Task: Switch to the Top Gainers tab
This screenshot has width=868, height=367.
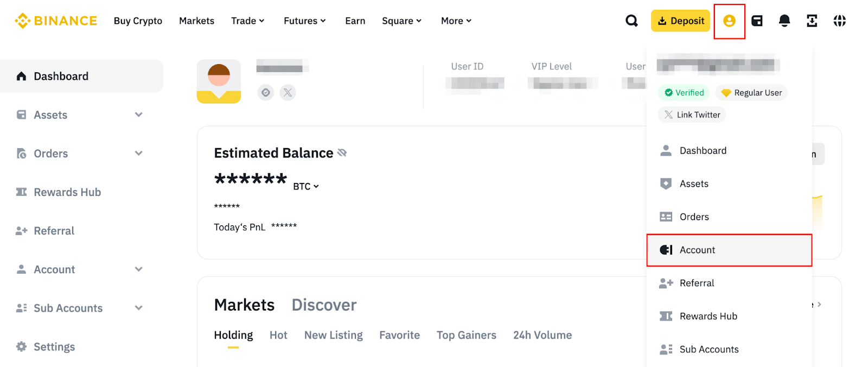Action: tap(467, 335)
